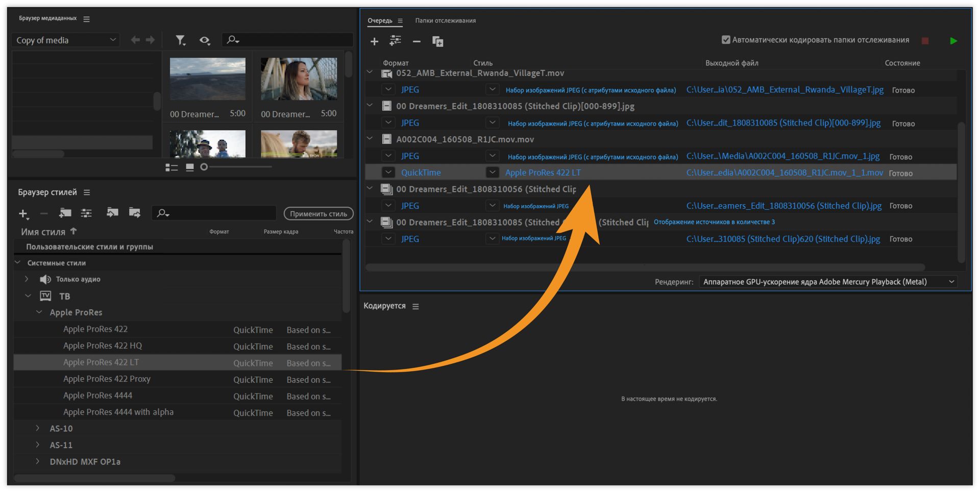This screenshot has width=980, height=493.
Task: Toggle the Автоматически кодировать папки отслеживания checkbox
Action: [x=726, y=40]
